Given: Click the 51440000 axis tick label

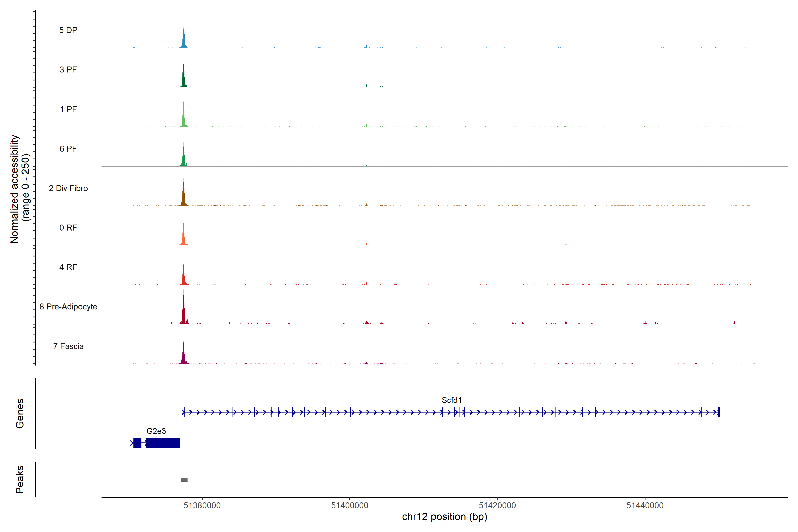Looking at the screenshot, I should pos(645,505).
